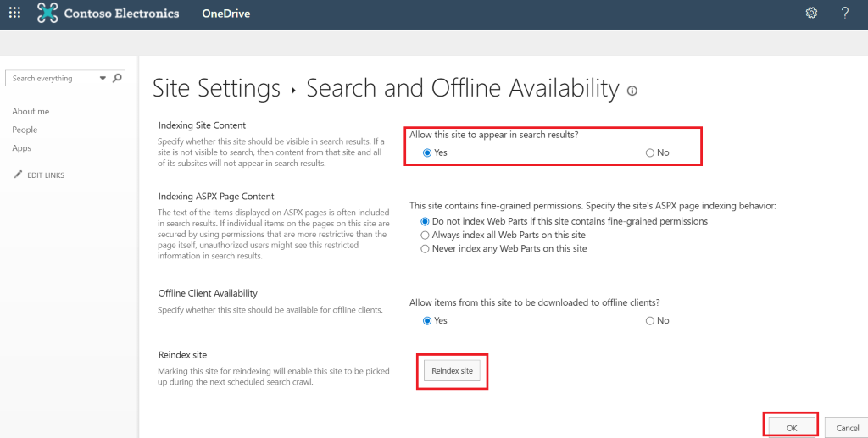Image resolution: width=868 pixels, height=438 pixels.
Task: Click OneDrive in the top bar
Action: pos(225,14)
